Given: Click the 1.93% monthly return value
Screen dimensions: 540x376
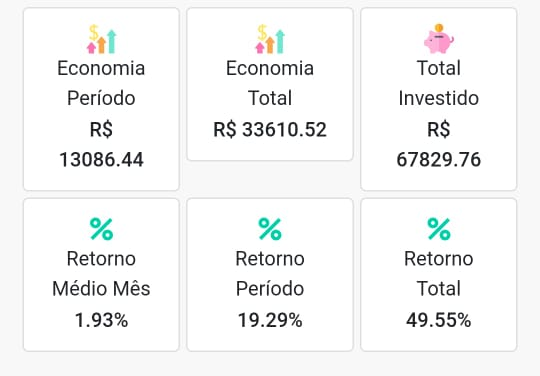Looking at the screenshot, I should click(x=101, y=320).
